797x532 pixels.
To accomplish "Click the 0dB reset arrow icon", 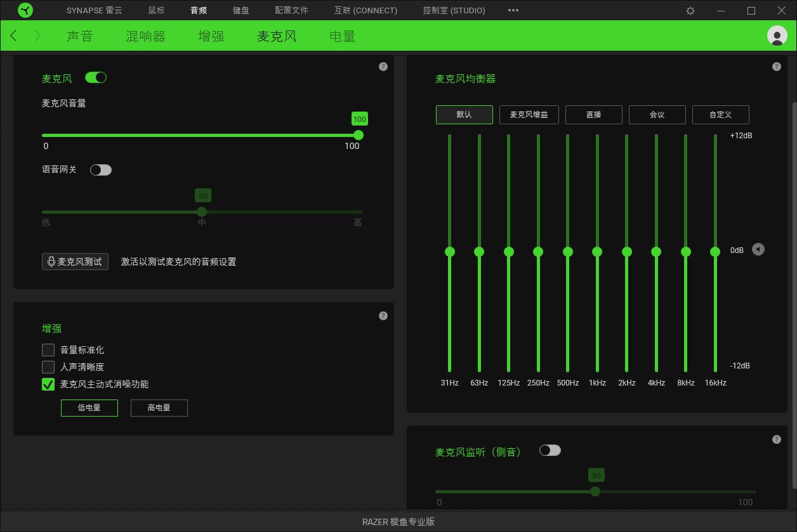I will click(758, 249).
